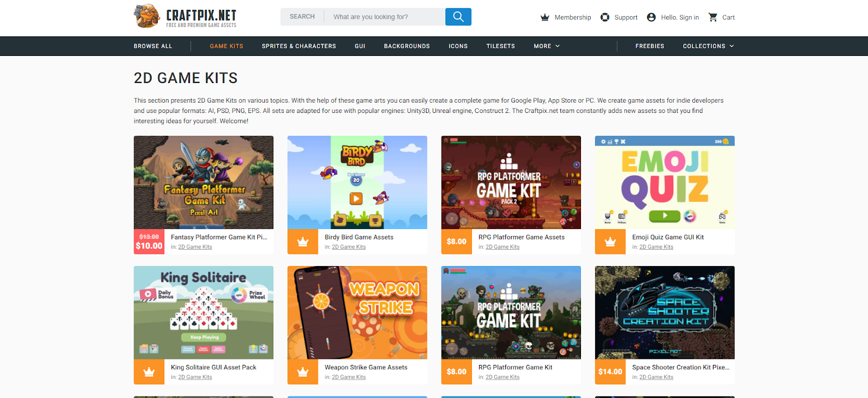Open BROWSE ALL in the navigation bar
The width and height of the screenshot is (868, 398).
coord(153,46)
